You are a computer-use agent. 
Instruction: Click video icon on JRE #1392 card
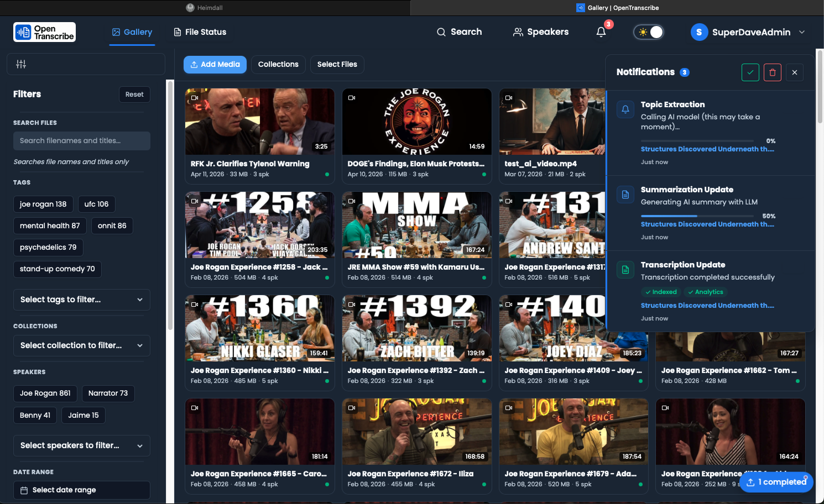coord(352,305)
